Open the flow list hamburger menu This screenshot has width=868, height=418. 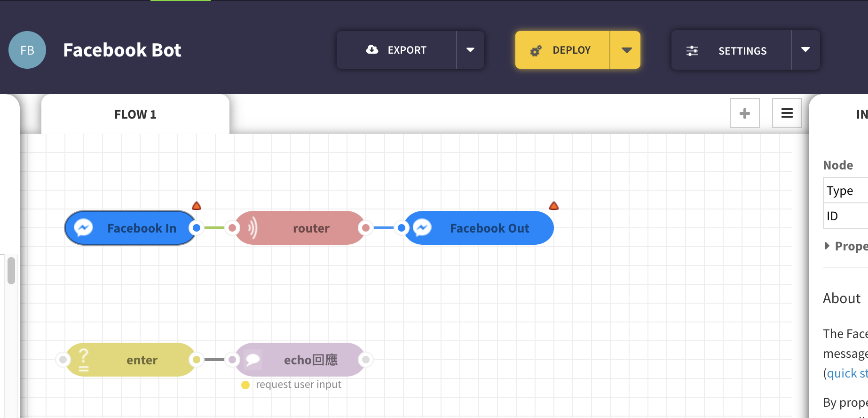[x=787, y=113]
